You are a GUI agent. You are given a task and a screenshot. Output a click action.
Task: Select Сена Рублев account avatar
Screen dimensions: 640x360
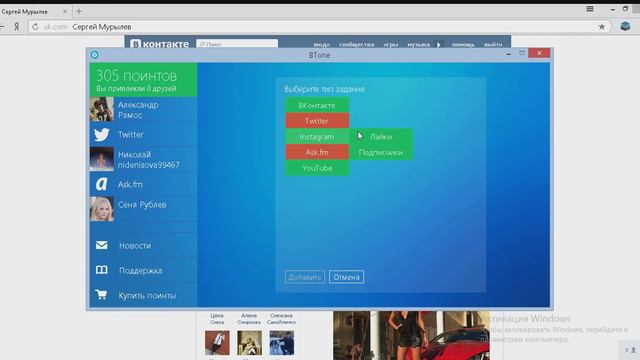pos(102,209)
